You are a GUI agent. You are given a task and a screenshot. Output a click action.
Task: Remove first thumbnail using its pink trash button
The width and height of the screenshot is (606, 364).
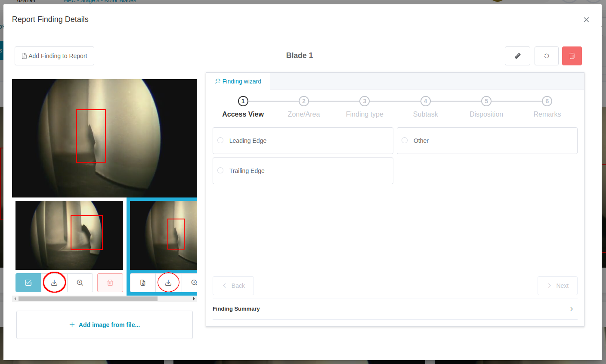[x=110, y=283]
